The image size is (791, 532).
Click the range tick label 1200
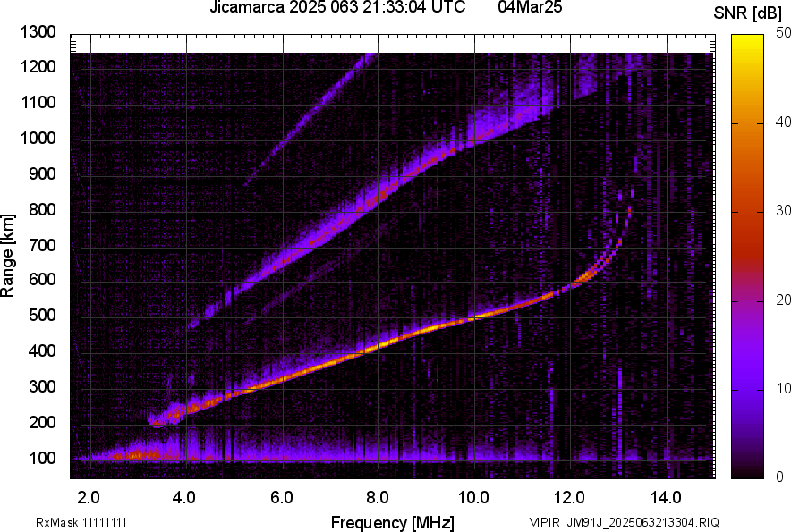tap(38, 66)
